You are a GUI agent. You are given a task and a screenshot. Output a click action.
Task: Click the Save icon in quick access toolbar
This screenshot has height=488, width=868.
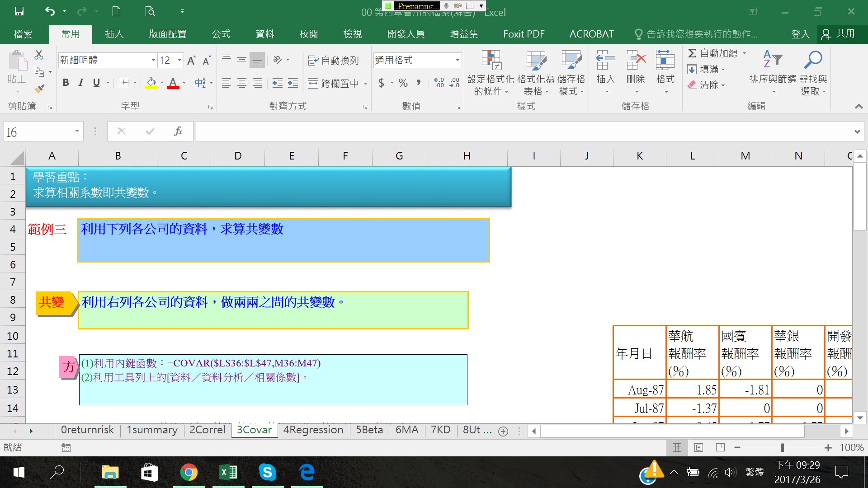pyautogui.click(x=19, y=12)
